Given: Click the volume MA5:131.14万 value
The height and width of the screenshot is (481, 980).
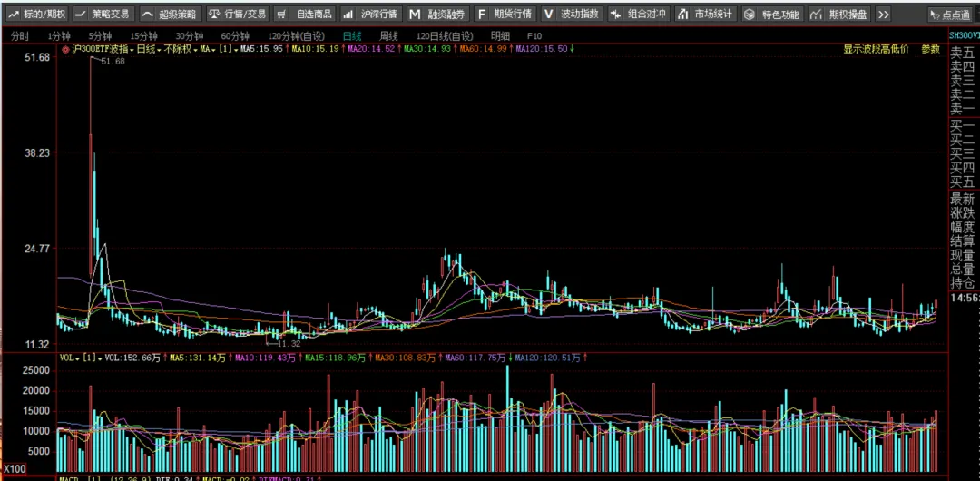Looking at the screenshot, I should coord(197,358).
